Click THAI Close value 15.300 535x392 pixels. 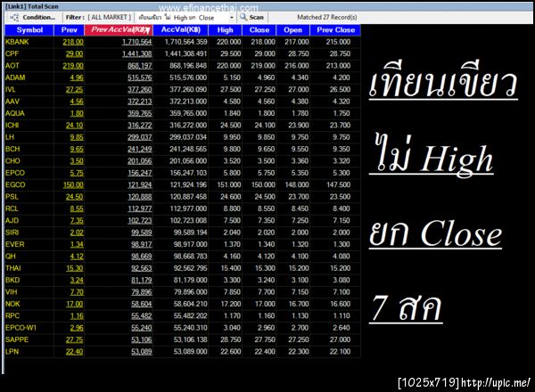pyautogui.click(x=265, y=268)
